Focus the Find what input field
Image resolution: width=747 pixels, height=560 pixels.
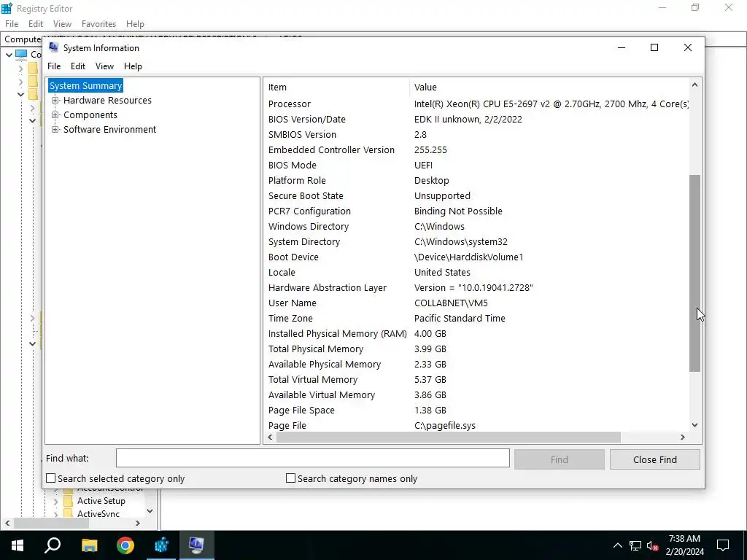(x=312, y=458)
